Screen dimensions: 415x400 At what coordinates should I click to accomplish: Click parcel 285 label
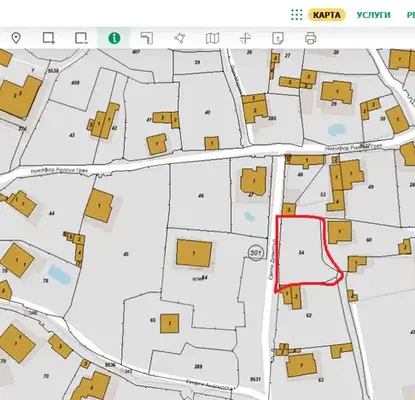tap(272, 118)
